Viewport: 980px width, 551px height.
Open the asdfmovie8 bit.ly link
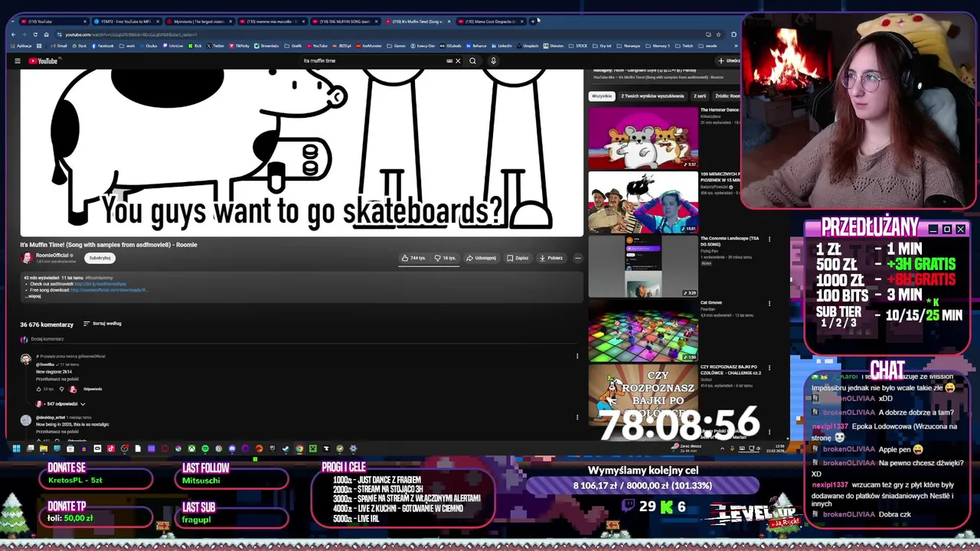tap(100, 284)
